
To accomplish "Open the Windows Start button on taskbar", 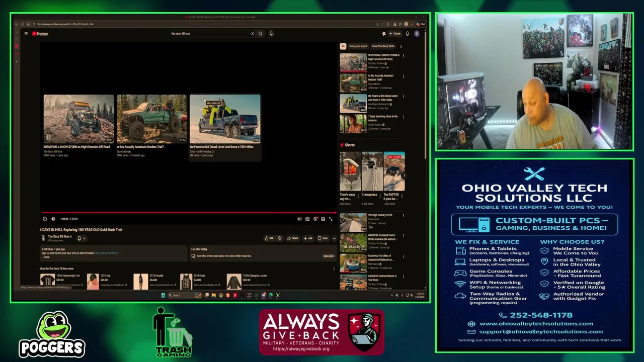I will [163, 295].
